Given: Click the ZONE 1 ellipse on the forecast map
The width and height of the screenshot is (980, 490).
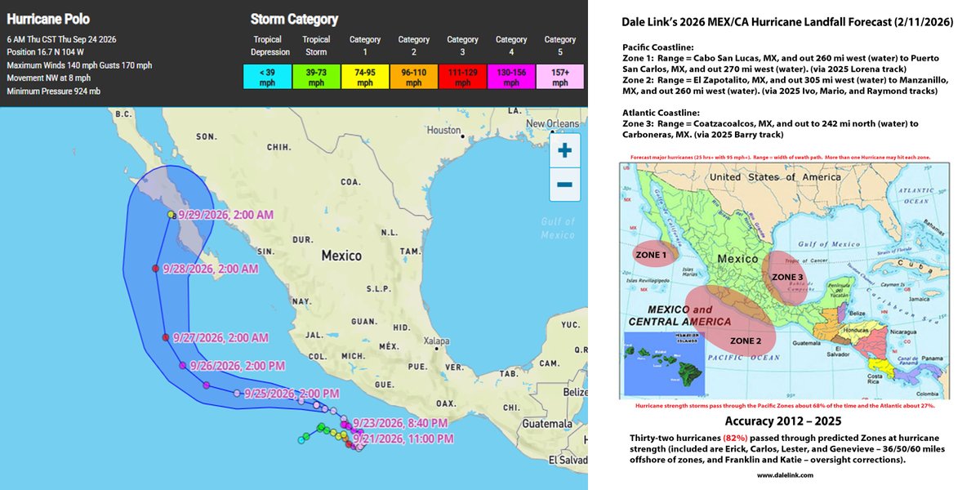Looking at the screenshot, I should point(657,254).
